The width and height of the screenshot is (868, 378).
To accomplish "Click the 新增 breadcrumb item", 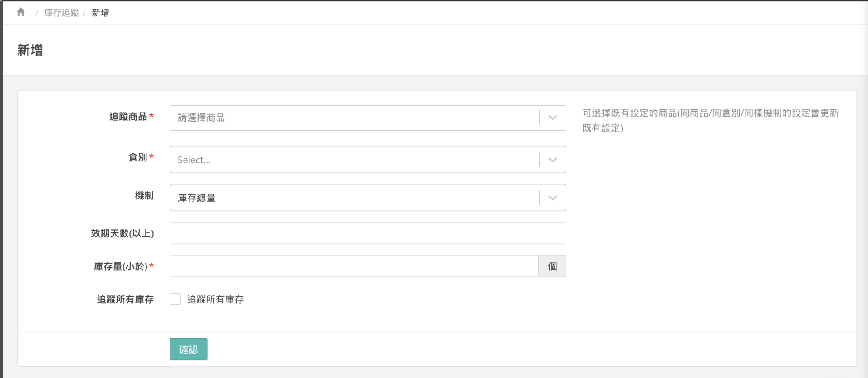I will [x=100, y=13].
